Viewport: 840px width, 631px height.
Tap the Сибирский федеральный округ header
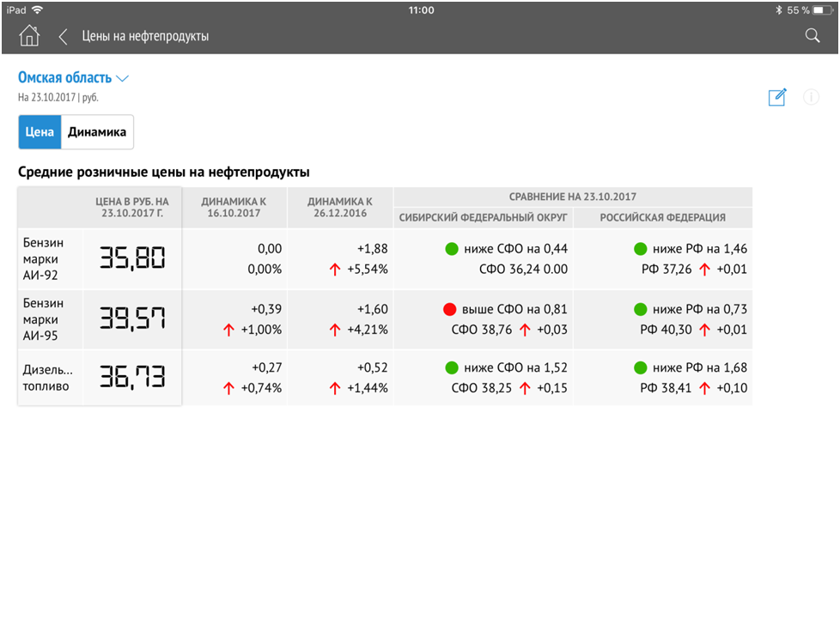483,217
